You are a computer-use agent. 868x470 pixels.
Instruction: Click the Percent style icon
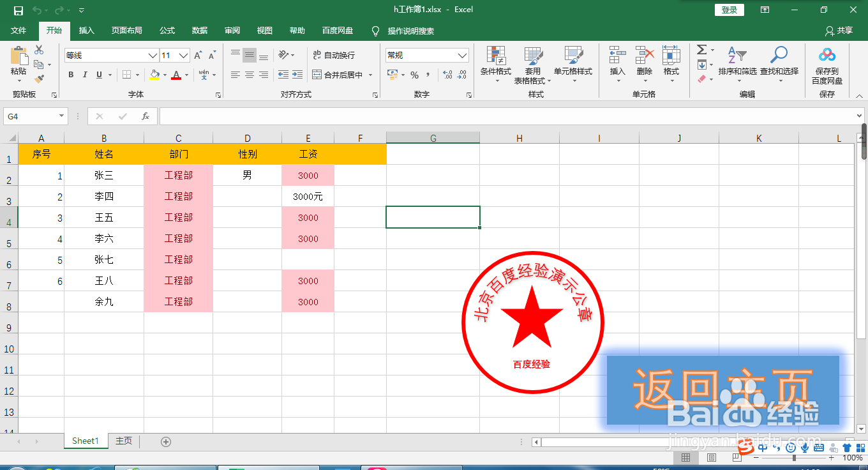point(414,75)
